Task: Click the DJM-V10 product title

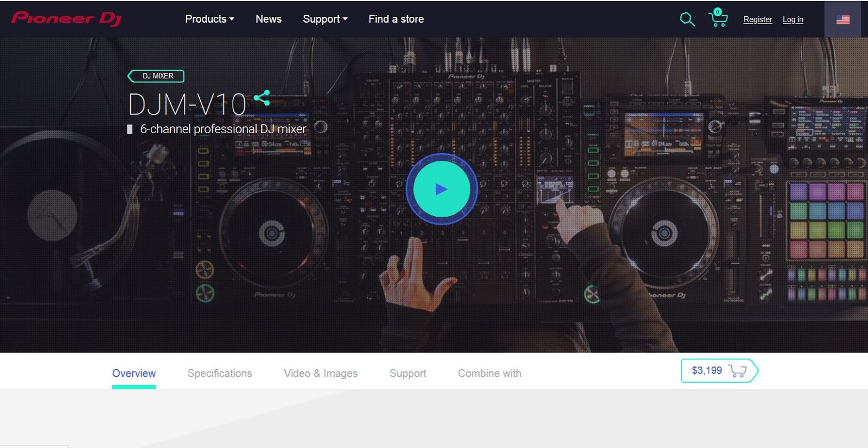Action: pyautogui.click(x=187, y=104)
